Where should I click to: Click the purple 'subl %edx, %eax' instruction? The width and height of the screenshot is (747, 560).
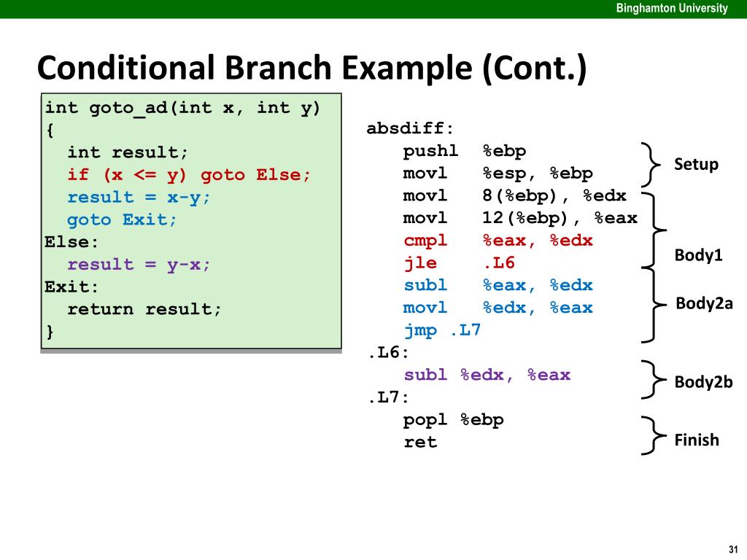tap(487, 375)
